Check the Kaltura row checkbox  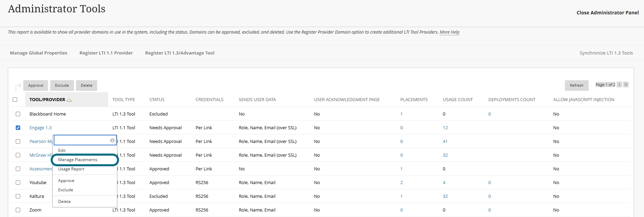[x=18, y=196]
